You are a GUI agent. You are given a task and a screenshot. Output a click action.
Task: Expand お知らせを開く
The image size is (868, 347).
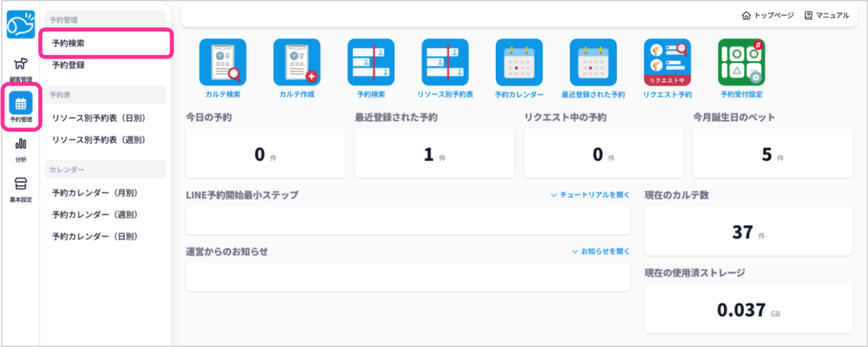tap(600, 252)
